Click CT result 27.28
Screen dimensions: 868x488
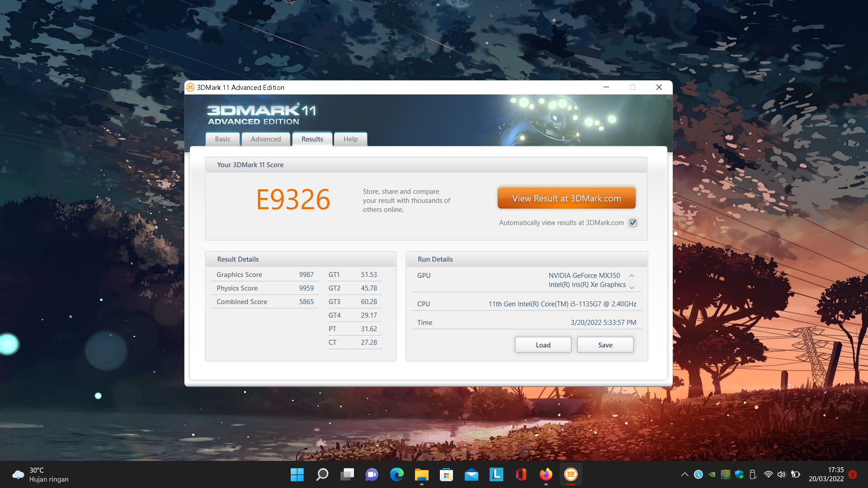[x=368, y=343]
